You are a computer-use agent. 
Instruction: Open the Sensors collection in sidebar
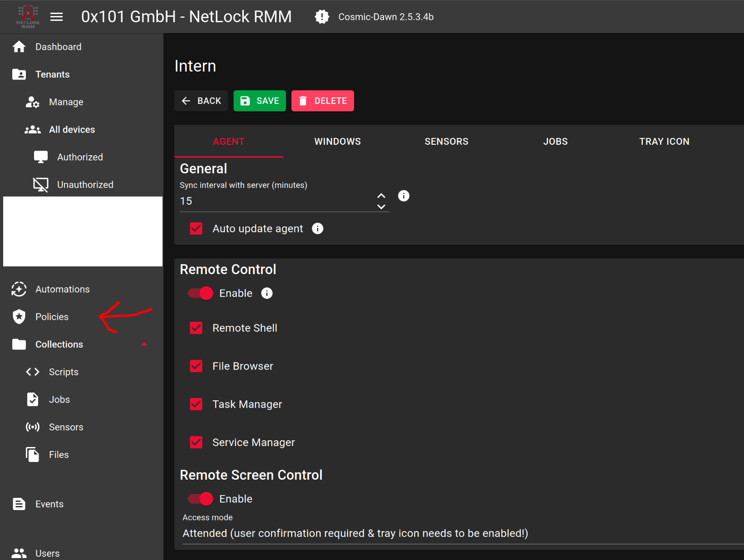click(x=66, y=427)
